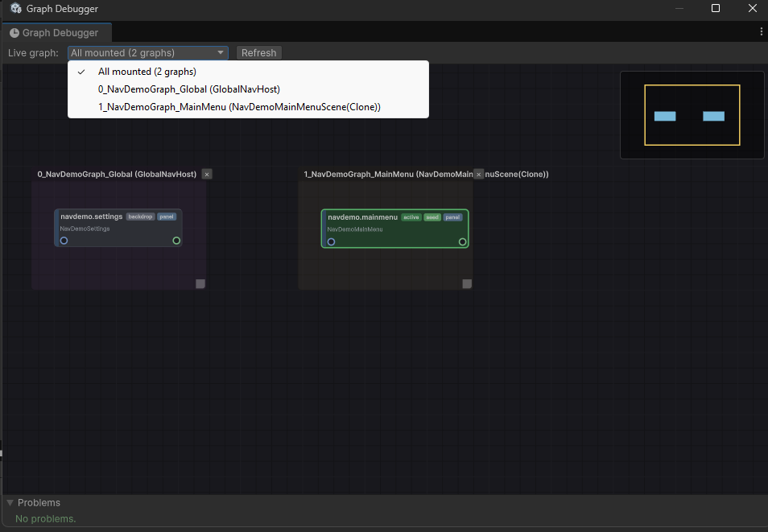Screen dimensions: 768x532
Task: Click the 'panel' tag on navdemo.mainmenu
Action: click(x=452, y=217)
